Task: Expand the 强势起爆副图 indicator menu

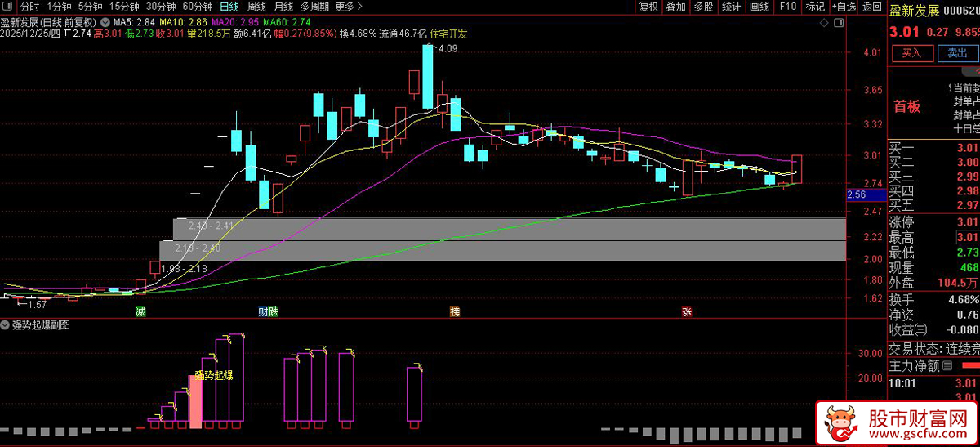Action: (x=6, y=325)
